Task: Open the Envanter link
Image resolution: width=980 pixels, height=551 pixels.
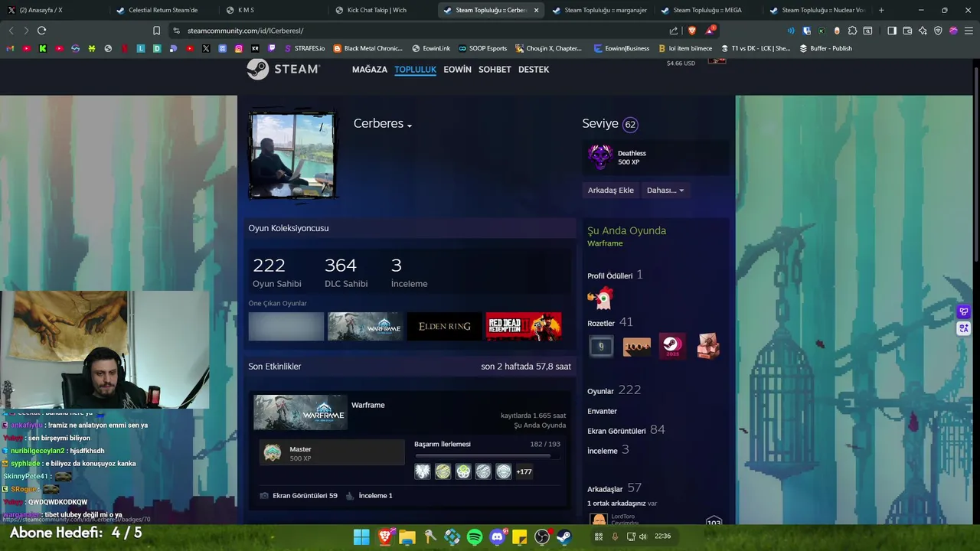Action: (x=602, y=411)
